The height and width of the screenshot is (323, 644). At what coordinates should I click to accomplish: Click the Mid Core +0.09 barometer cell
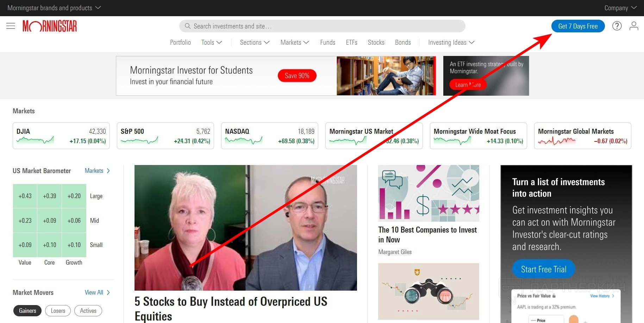[50, 221]
